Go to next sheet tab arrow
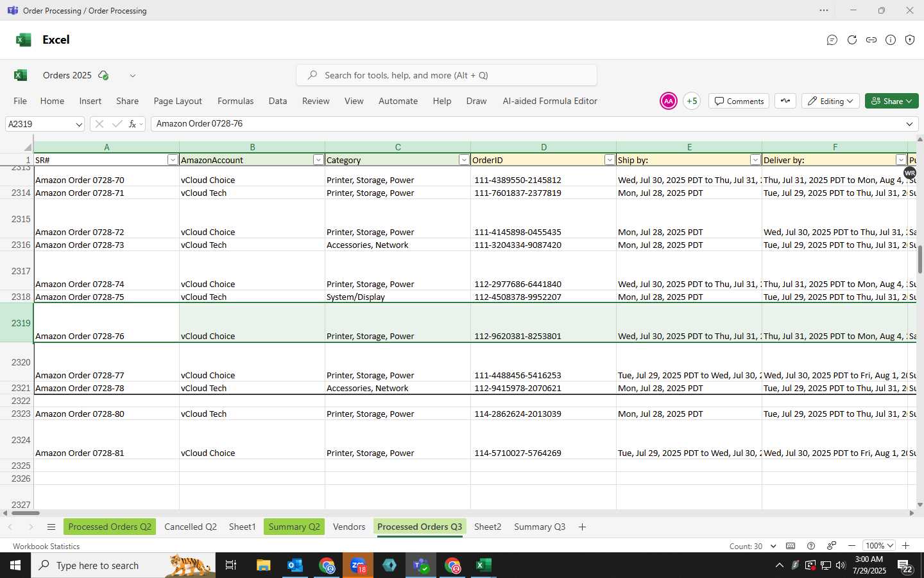Viewport: 924px width, 578px height. pos(30,527)
